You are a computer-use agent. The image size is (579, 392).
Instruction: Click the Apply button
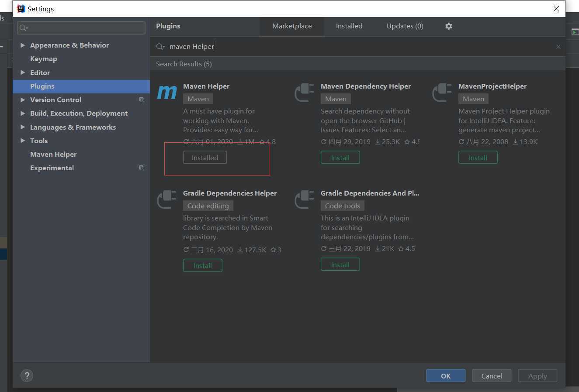pos(537,376)
